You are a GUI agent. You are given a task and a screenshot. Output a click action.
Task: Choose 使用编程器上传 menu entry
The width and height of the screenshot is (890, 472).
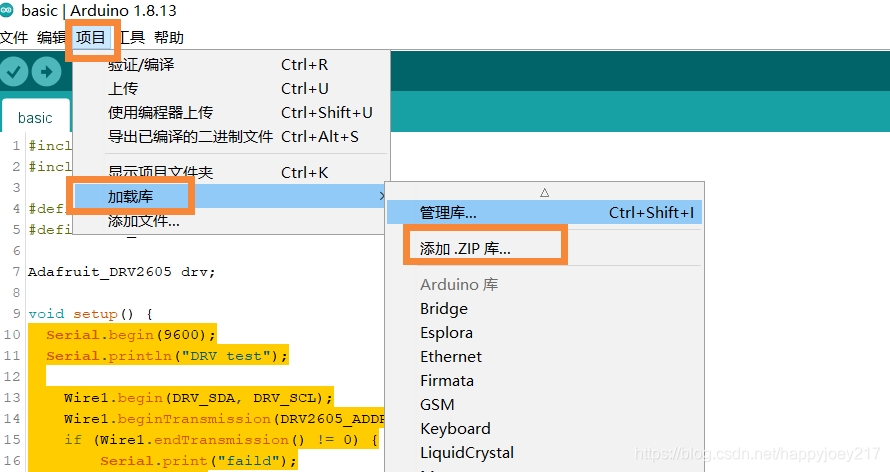click(x=232, y=112)
